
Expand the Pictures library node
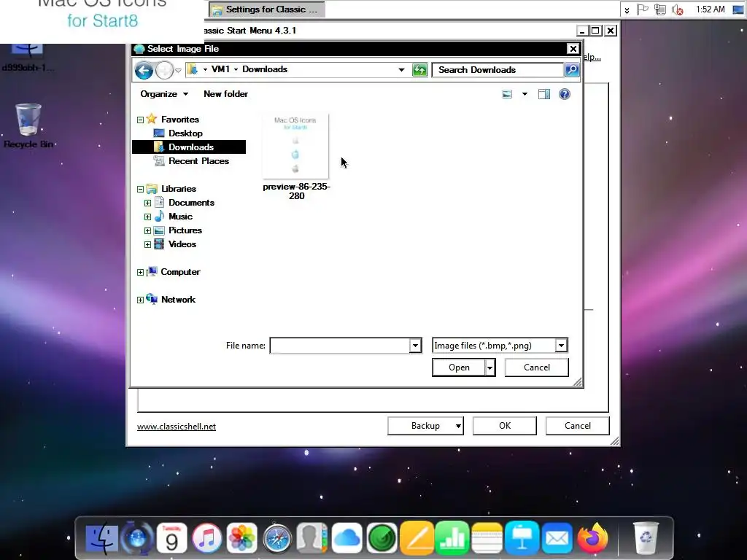pos(147,230)
